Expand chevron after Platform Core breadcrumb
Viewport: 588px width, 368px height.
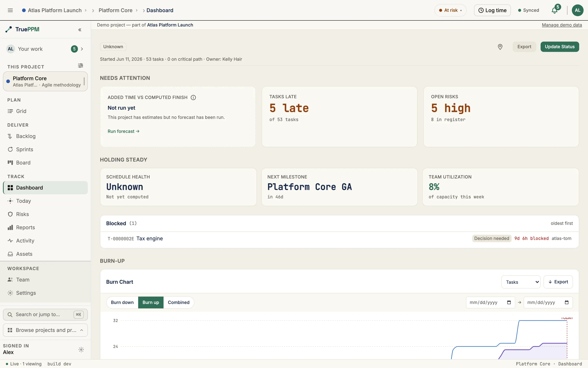coord(137,10)
